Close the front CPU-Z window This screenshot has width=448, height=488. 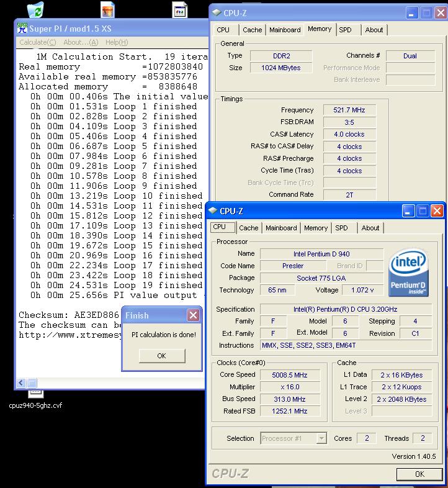click(437, 211)
